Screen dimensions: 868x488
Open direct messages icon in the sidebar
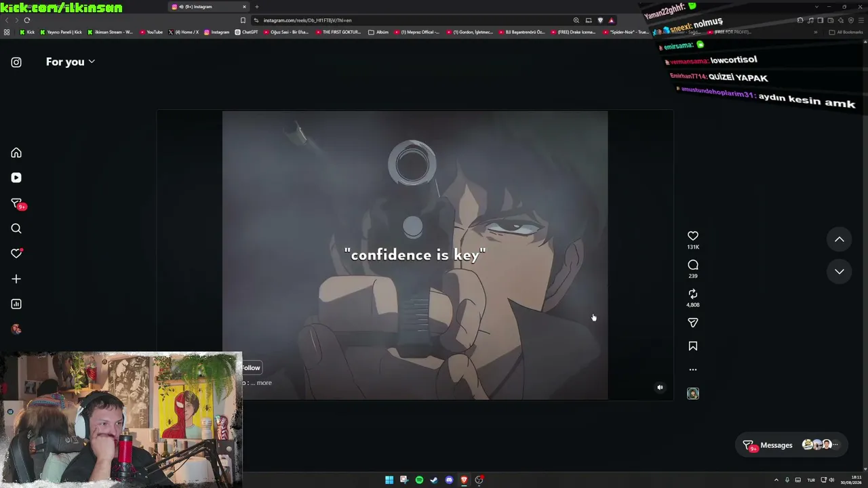coord(16,203)
